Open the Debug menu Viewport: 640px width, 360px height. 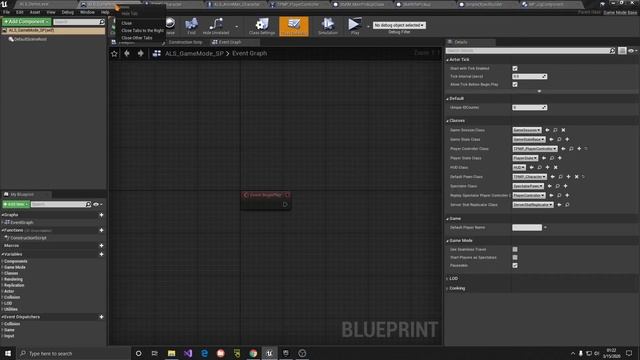pyautogui.click(x=67, y=12)
